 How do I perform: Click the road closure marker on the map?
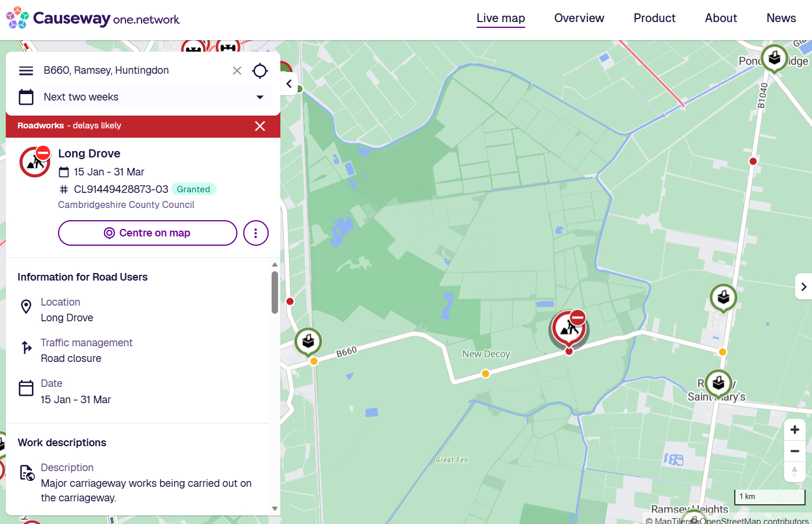pos(569,328)
